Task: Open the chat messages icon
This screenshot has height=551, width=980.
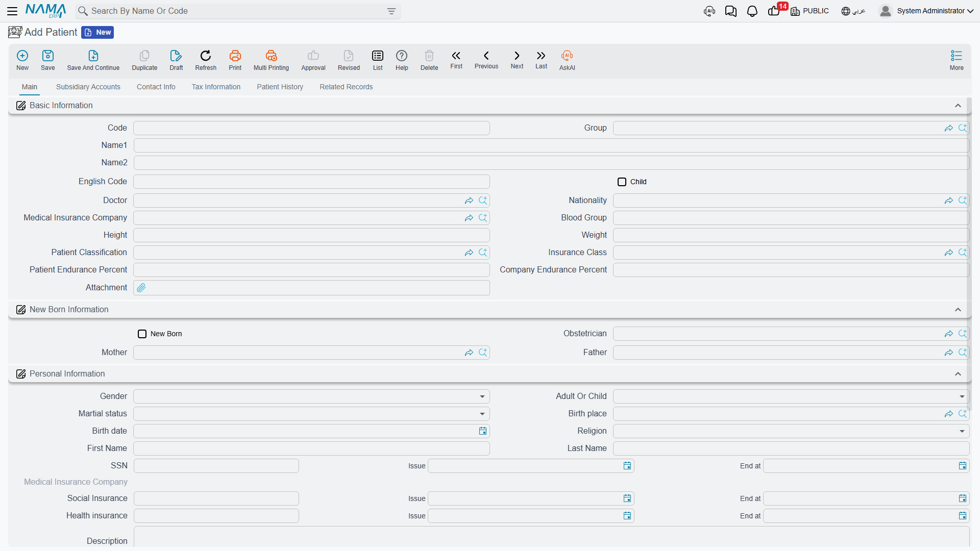Action: (x=730, y=11)
